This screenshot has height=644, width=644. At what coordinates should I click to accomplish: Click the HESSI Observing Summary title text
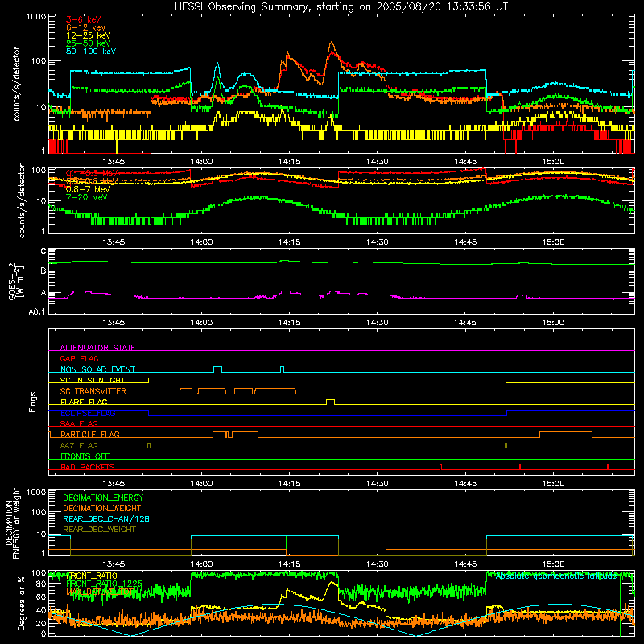341,6
